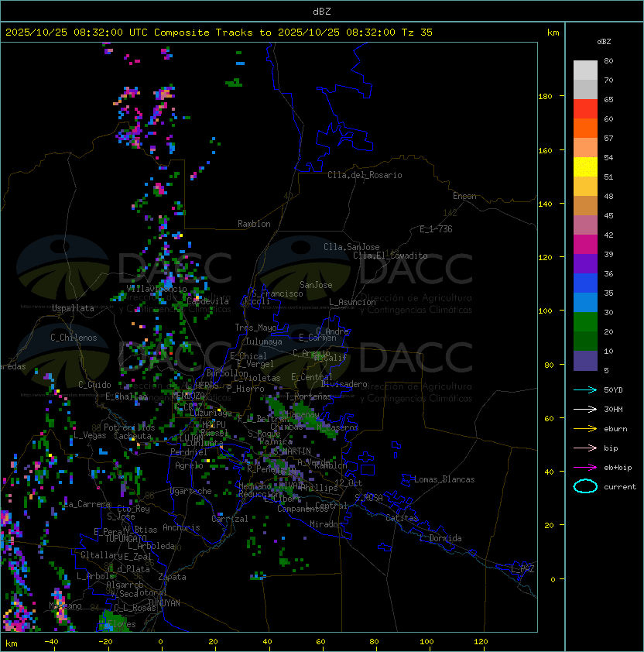This screenshot has height=652, width=644.
Task: Click the 'Agrelo' map label
Action: click(189, 465)
